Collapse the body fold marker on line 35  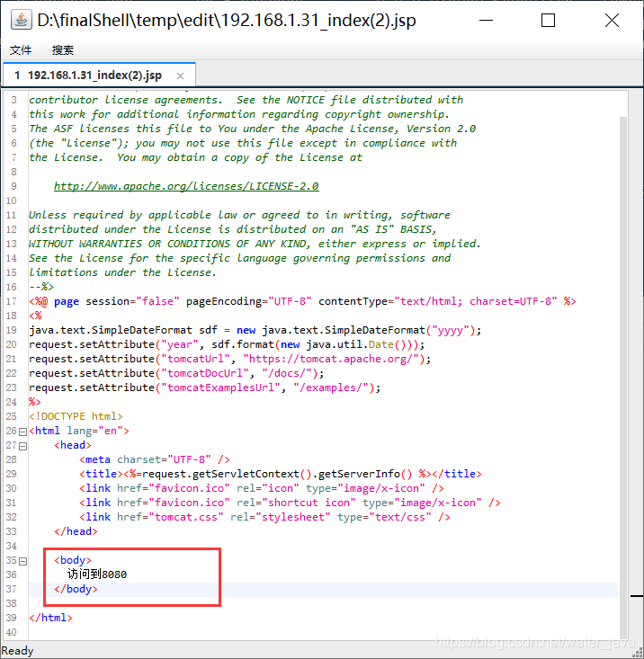click(23, 561)
